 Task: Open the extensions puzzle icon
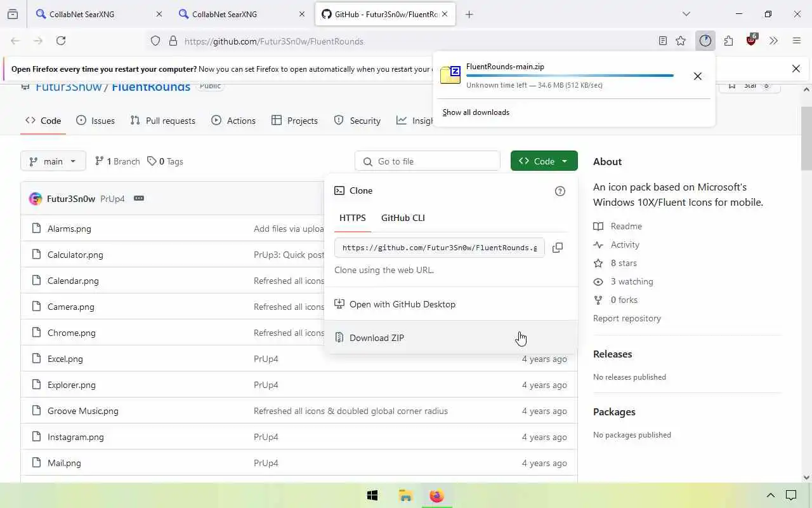(728, 41)
